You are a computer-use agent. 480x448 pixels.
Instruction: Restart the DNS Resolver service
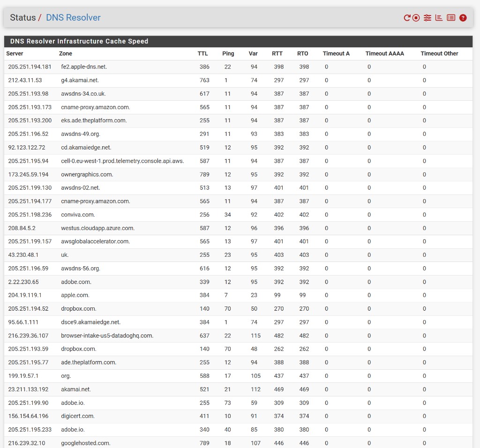point(407,18)
